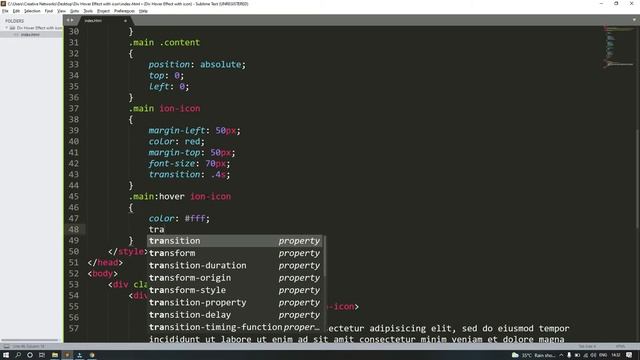Open the File menu

[x=5, y=11]
